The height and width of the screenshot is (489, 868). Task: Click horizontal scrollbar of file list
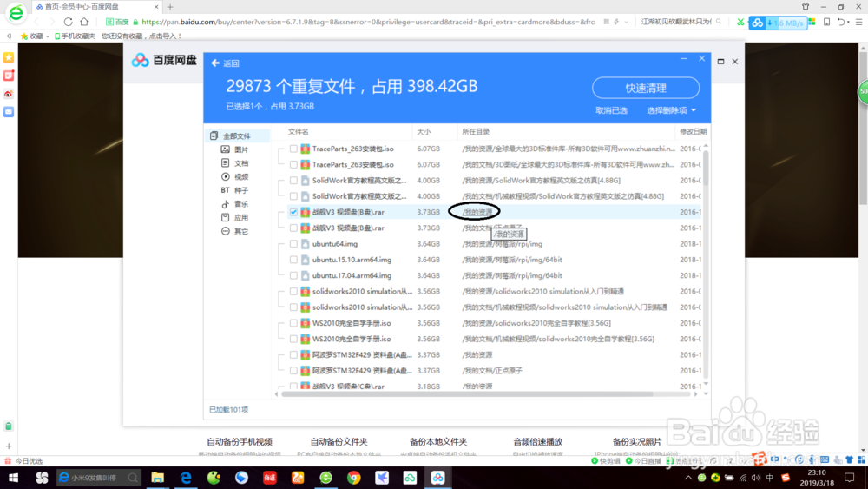coord(467,394)
